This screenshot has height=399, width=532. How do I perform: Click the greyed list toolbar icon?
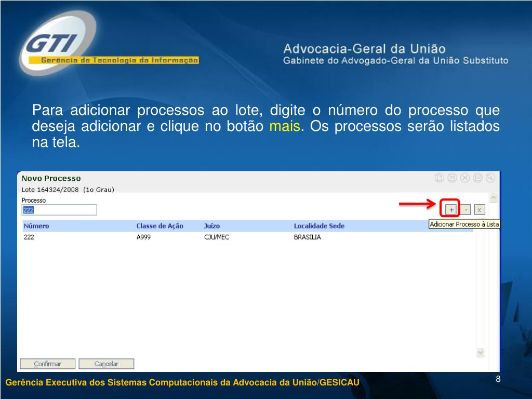[x=453, y=178]
